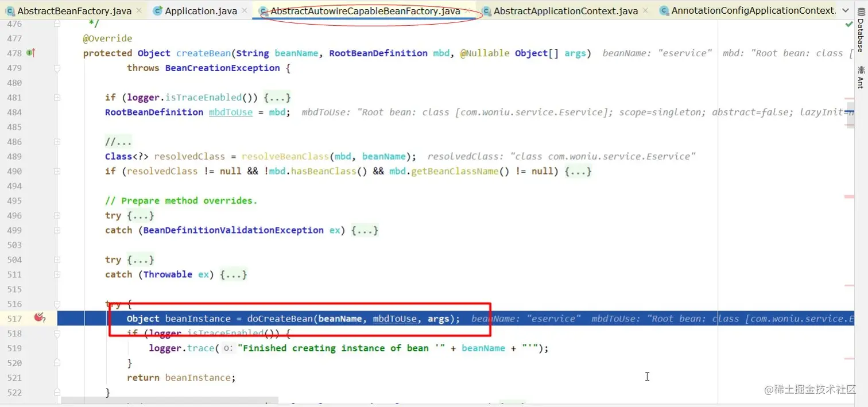Click the fold end marker at line 522

coord(57,392)
